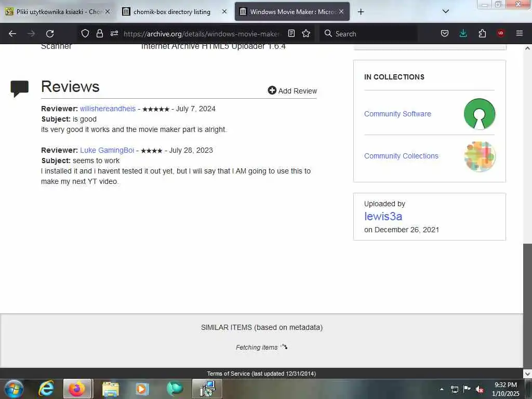Open reviewer Luke GamingBoi profile

click(x=107, y=150)
